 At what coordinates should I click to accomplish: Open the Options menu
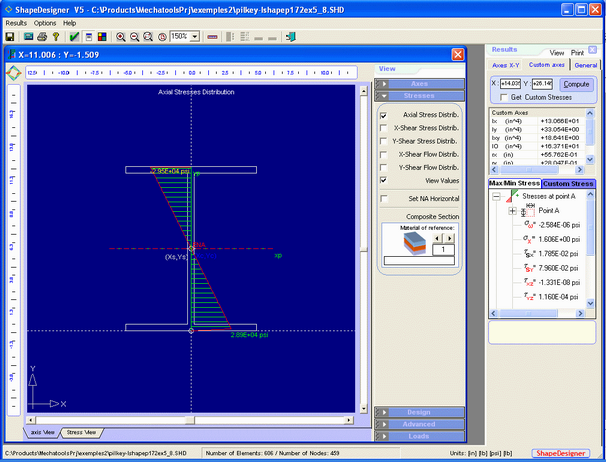point(45,23)
